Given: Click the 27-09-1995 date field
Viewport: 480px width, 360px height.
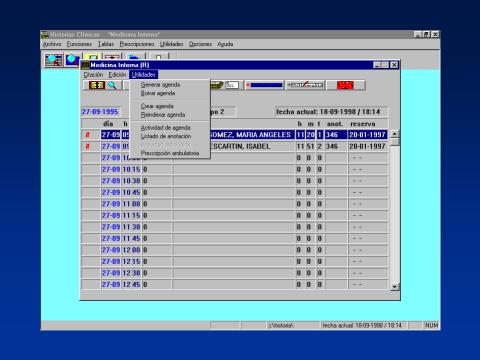Looking at the screenshot, I should pyautogui.click(x=100, y=112).
